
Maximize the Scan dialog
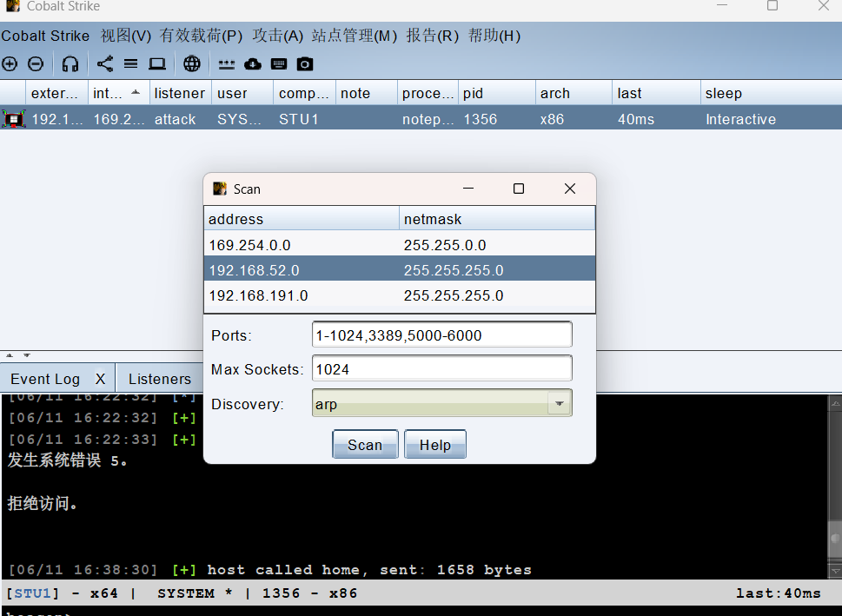pyautogui.click(x=519, y=189)
